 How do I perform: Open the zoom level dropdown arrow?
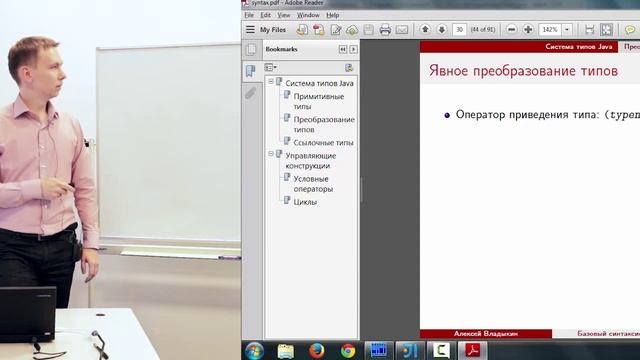(567, 29)
